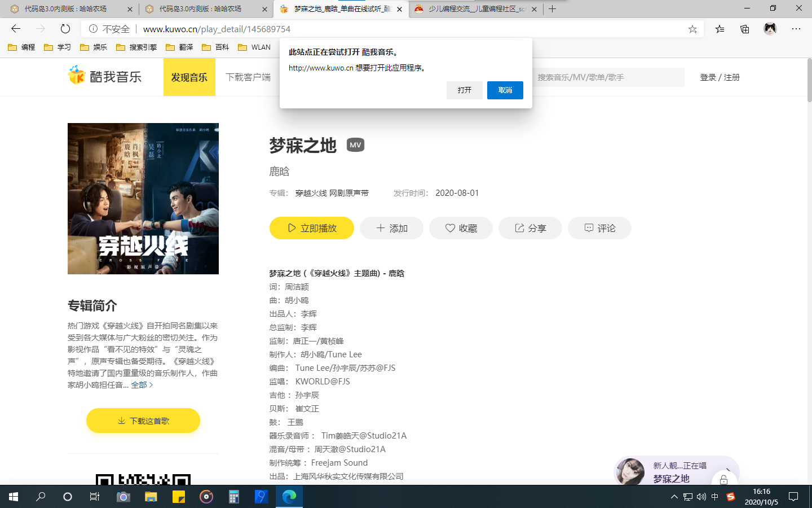Open the Calculator from the taskbar
The height and width of the screenshot is (508, 812).
click(x=233, y=497)
